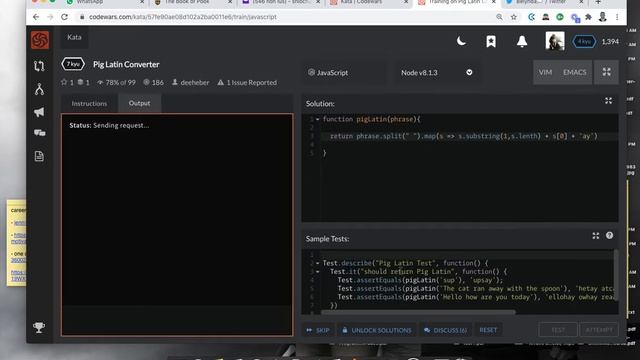Open the docs page icon in sidebar
This screenshot has height=360, width=640.
point(39,156)
